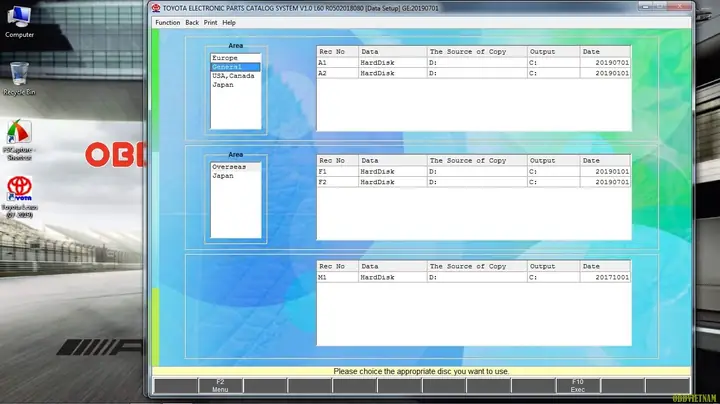Viewport: 720px width, 404px height.
Task: Launch the Toyota Lexus desktop shortcut
Action: (x=19, y=197)
